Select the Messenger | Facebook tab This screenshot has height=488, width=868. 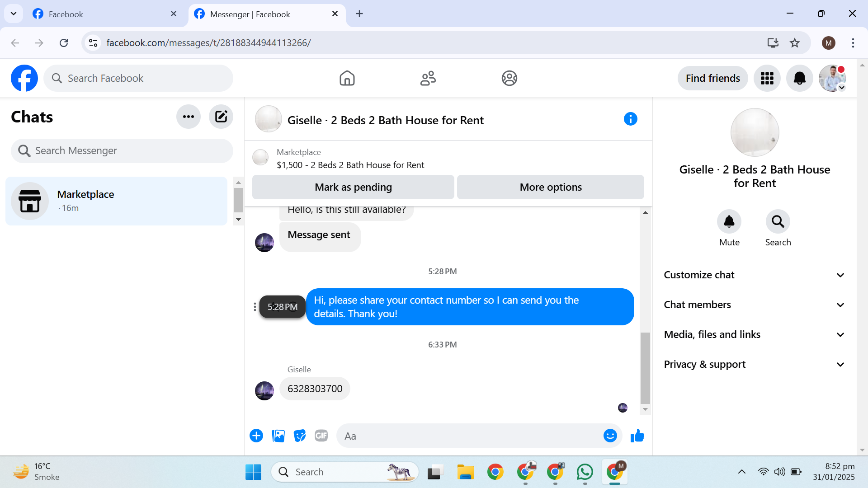pos(267,14)
